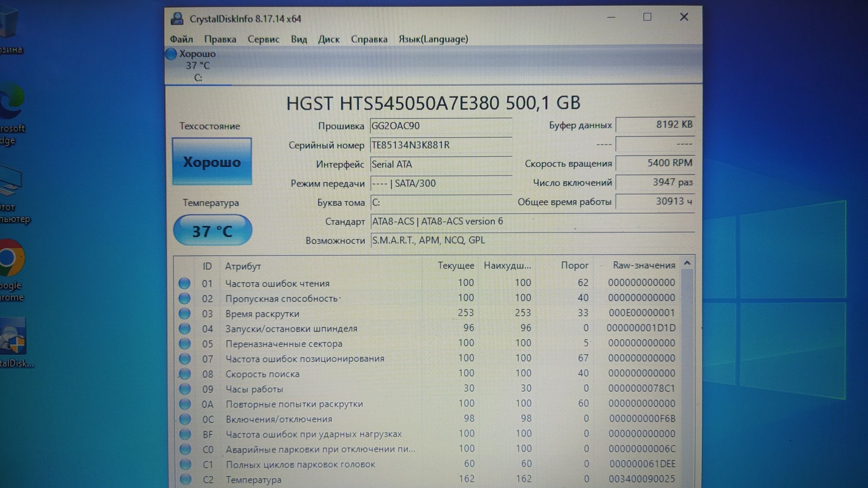This screenshot has height=488, width=868.
Task: Open the Правка menu
Action: tap(220, 39)
